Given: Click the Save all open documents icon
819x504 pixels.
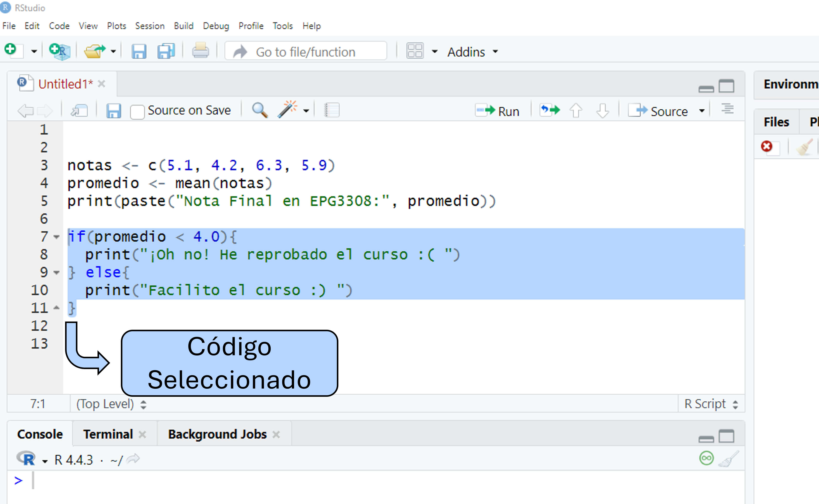Looking at the screenshot, I should pos(166,51).
